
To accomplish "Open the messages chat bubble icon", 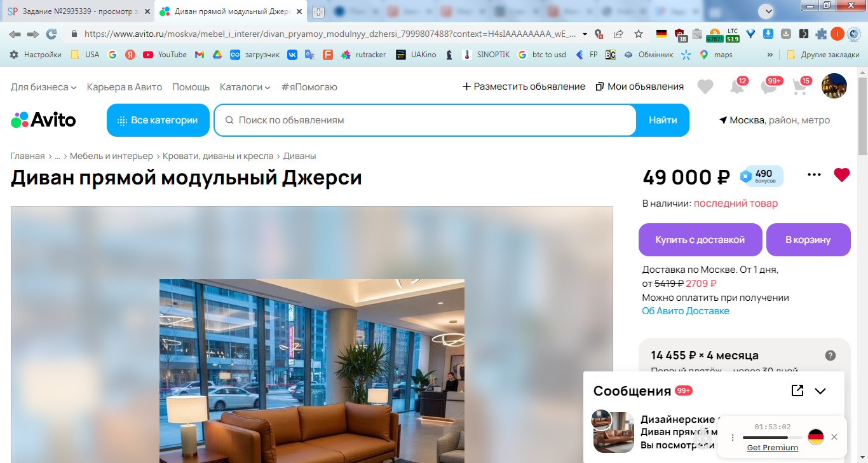I will tap(769, 87).
